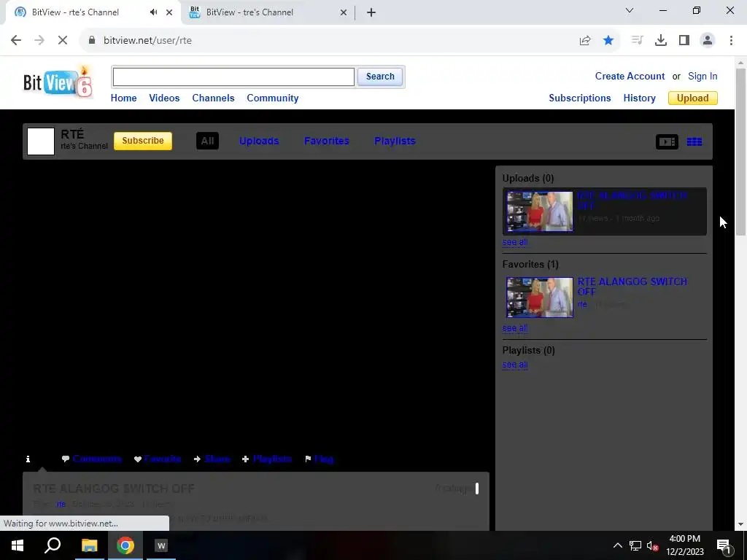Click 'see all' under Favorites
This screenshot has width=747, height=560.
pos(515,329)
